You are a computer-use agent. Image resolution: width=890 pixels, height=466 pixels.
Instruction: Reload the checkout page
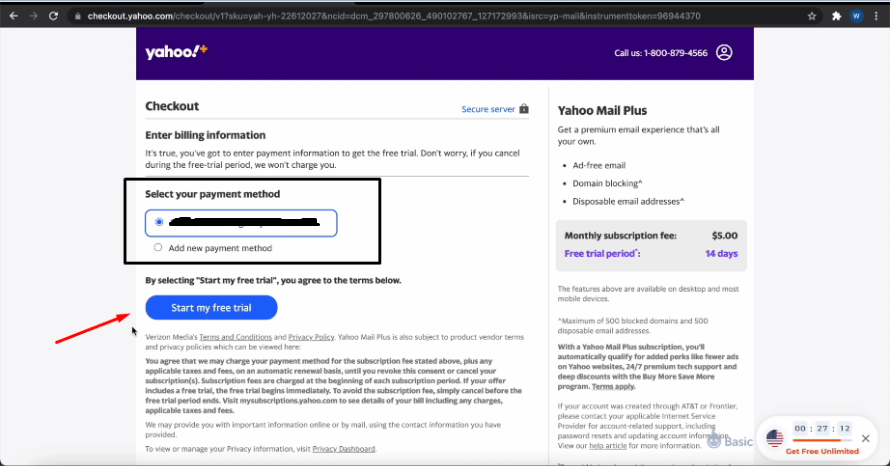(x=53, y=16)
